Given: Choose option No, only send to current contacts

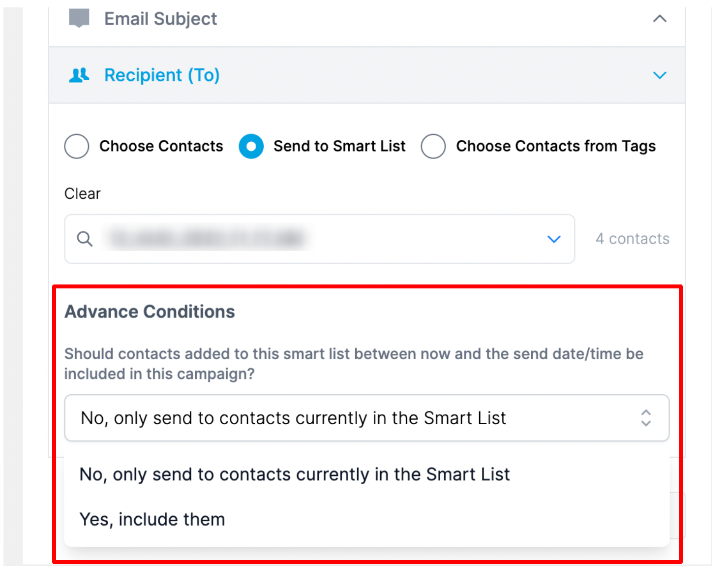Looking at the screenshot, I should click(x=295, y=474).
